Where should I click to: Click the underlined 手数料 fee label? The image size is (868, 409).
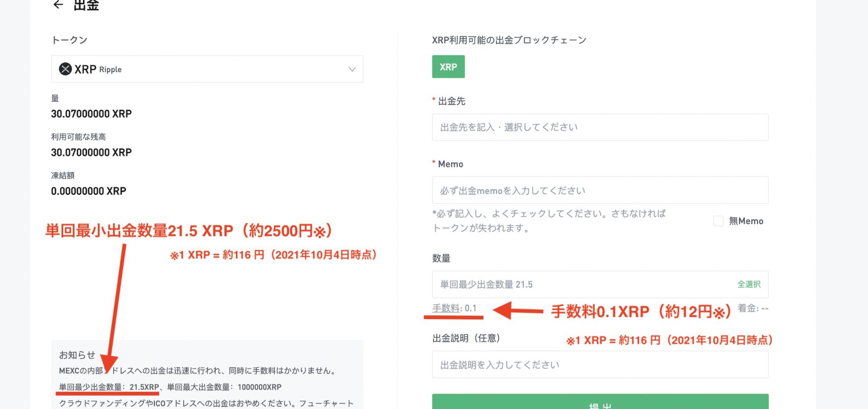pyautogui.click(x=446, y=308)
